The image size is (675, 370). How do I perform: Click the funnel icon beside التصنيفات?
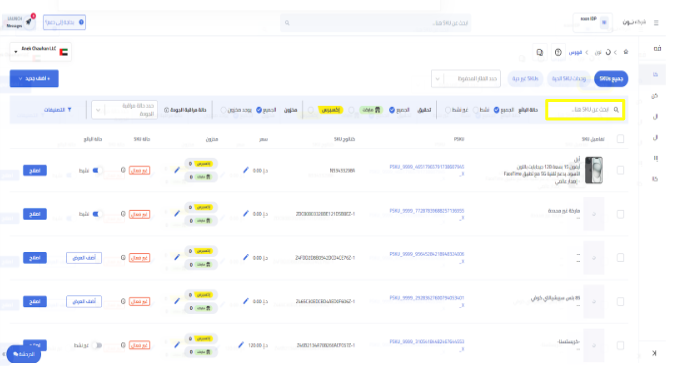[x=69, y=110]
